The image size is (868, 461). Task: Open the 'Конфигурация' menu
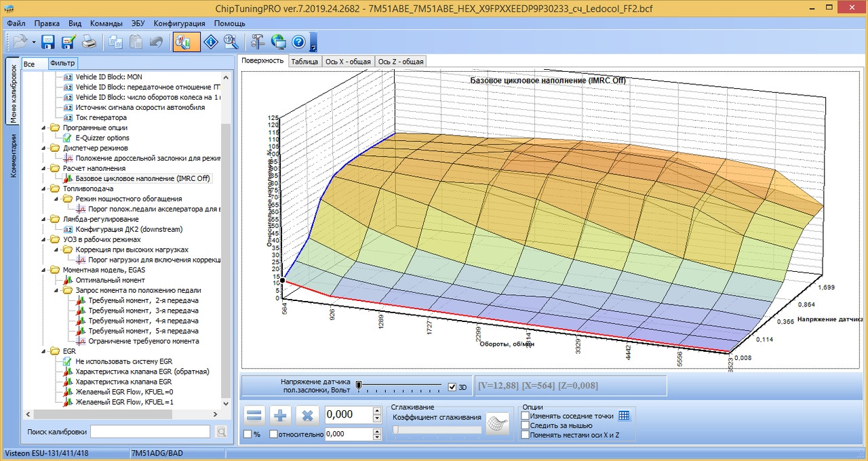179,22
